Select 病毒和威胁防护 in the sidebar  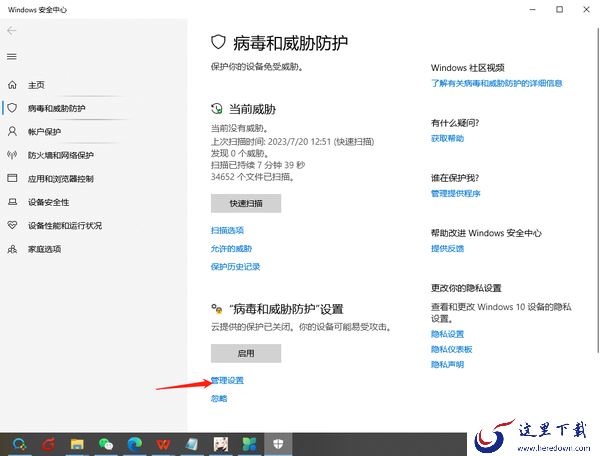pyautogui.click(x=57, y=108)
